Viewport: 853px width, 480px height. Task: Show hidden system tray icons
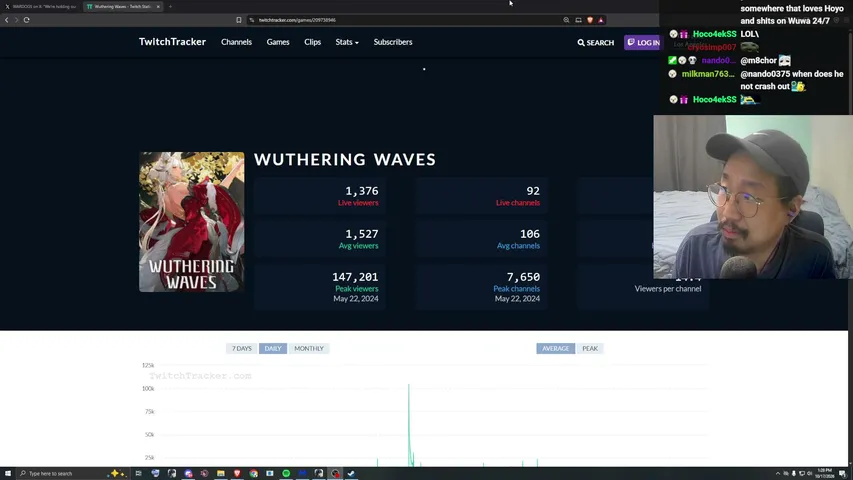[777, 473]
